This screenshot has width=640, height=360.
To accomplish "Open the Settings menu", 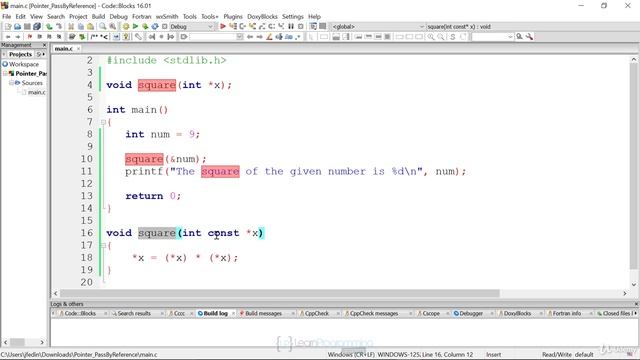I will pos(293,16).
